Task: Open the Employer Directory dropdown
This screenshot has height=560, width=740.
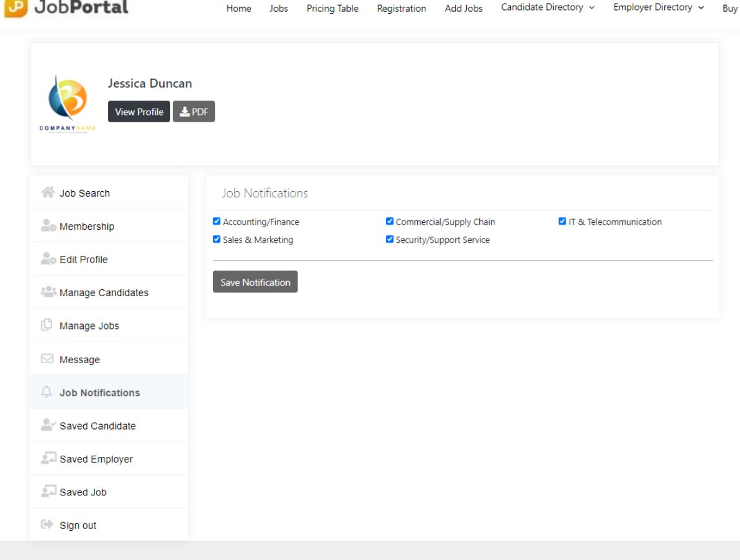Action: tap(659, 7)
